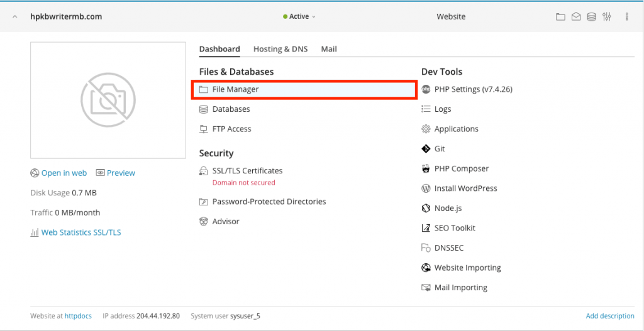The height and width of the screenshot is (331, 644).
Task: Click the Add description link
Action: (609, 316)
